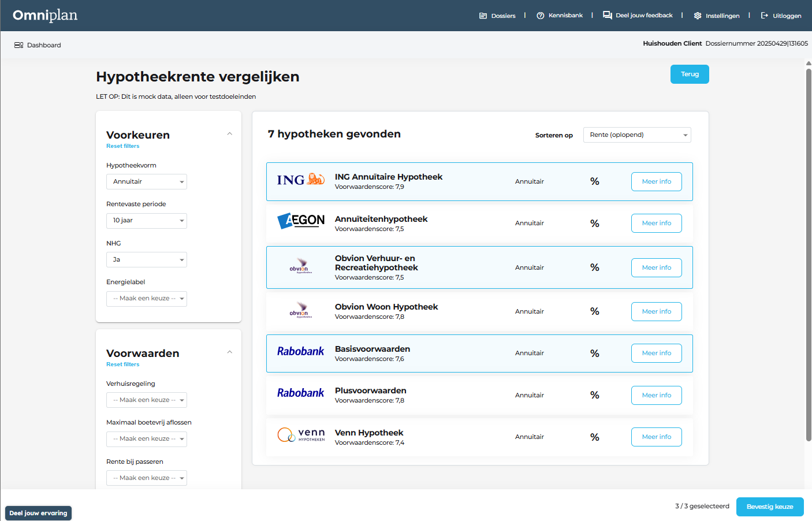Viewport: 812px width, 521px height.
Task: Open the NHG dropdown set to Ja
Action: [x=147, y=259]
